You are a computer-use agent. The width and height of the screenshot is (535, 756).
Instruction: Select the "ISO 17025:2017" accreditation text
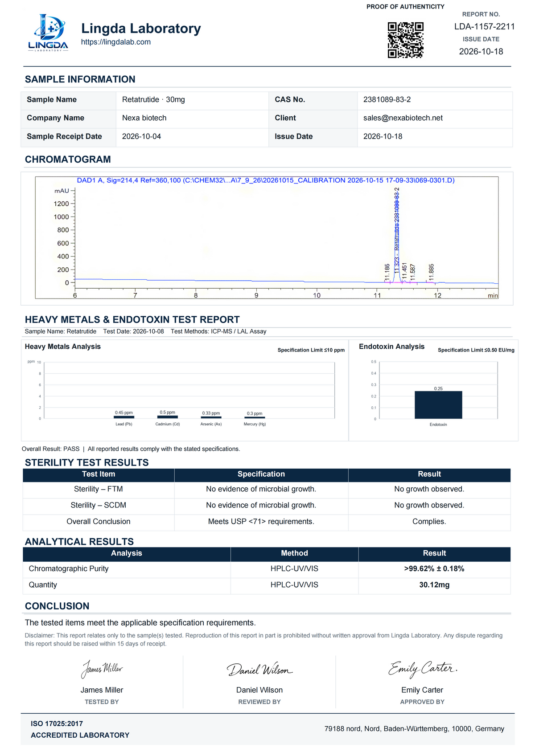pos(57,724)
